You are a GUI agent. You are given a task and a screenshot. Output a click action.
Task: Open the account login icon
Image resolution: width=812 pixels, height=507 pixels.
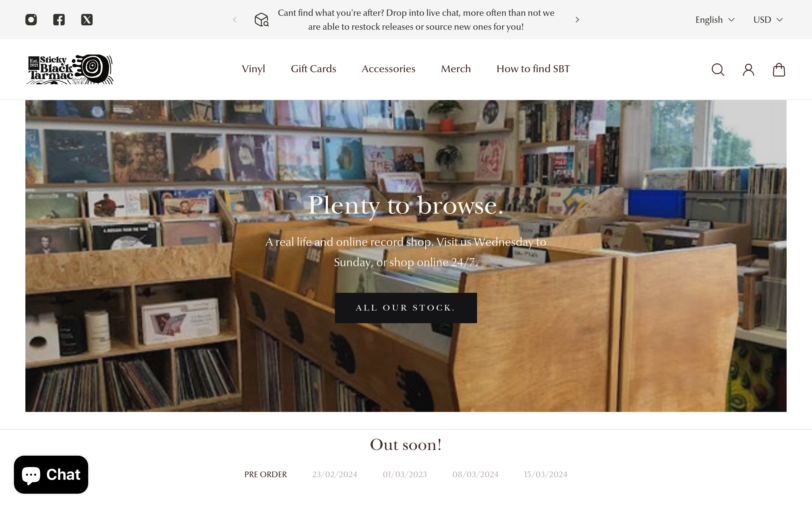tap(748, 70)
